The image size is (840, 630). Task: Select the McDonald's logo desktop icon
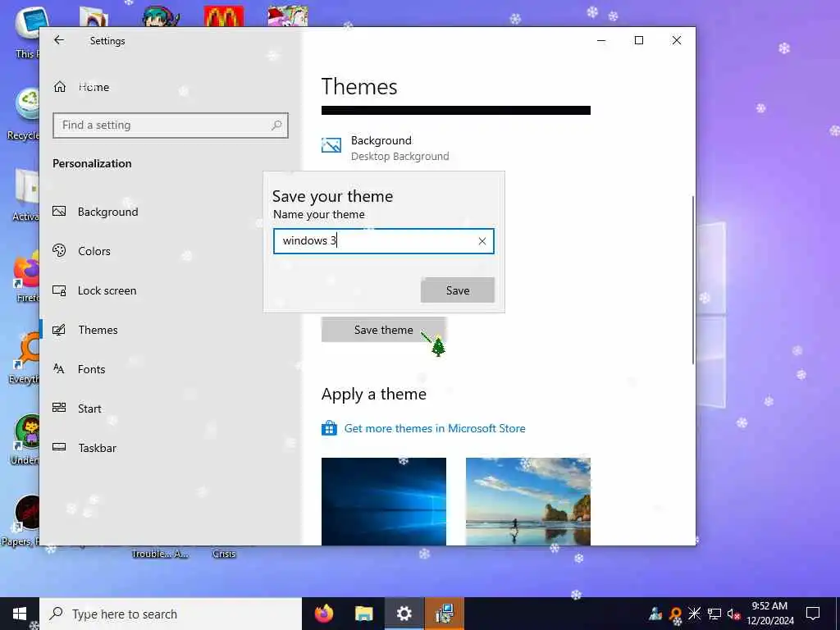pos(223,16)
